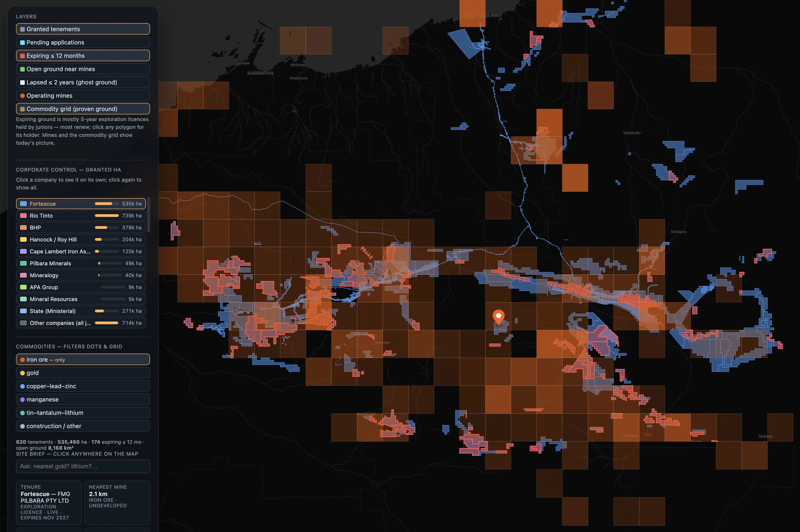Filter commodities by gold
This screenshot has width=800, height=532.
tap(83, 373)
